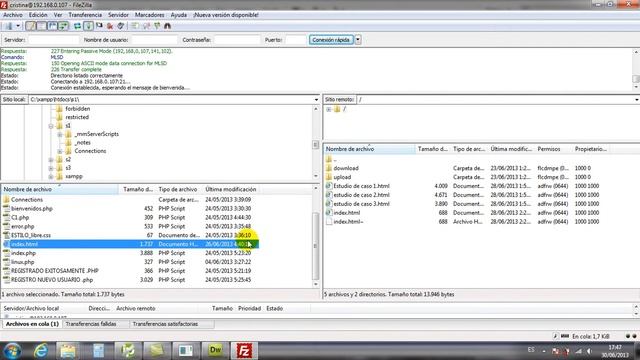This screenshot has width=640, height=360.
Task: Open the Sitio remoto path dropdown
Action: 636,100
